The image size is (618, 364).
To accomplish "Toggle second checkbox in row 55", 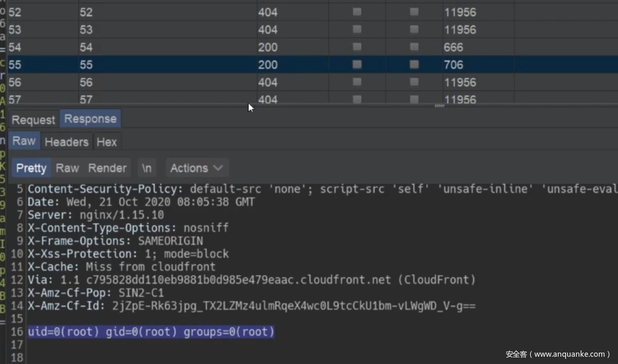I will (x=414, y=65).
